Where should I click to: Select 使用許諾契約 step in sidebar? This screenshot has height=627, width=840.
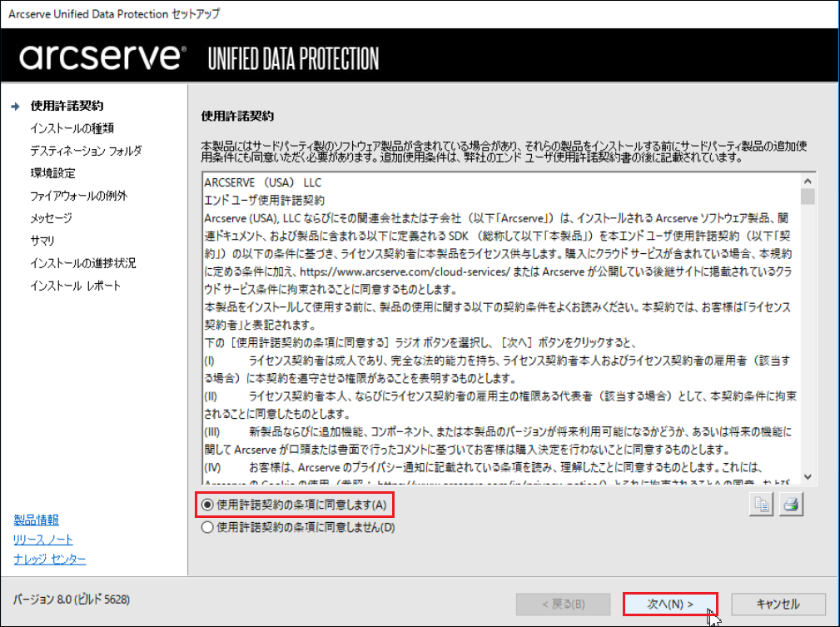[67, 106]
